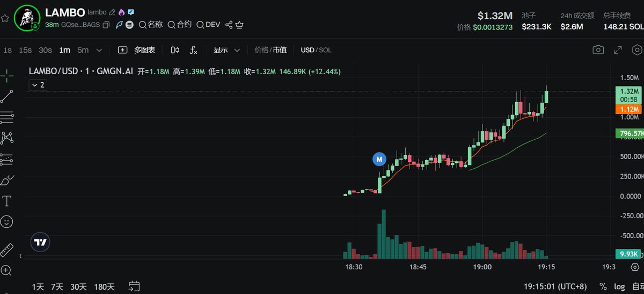This screenshot has height=294, width=644.
Task: Click the blue M marker on chart
Action: 379,159
